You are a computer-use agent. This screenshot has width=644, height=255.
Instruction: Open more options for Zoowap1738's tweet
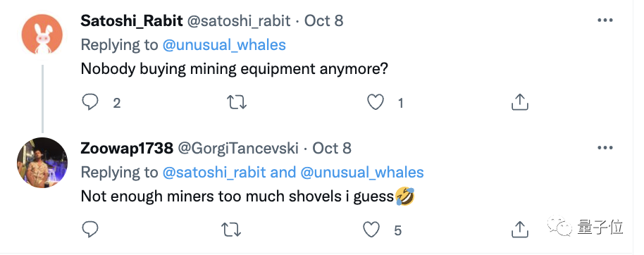pos(605,148)
